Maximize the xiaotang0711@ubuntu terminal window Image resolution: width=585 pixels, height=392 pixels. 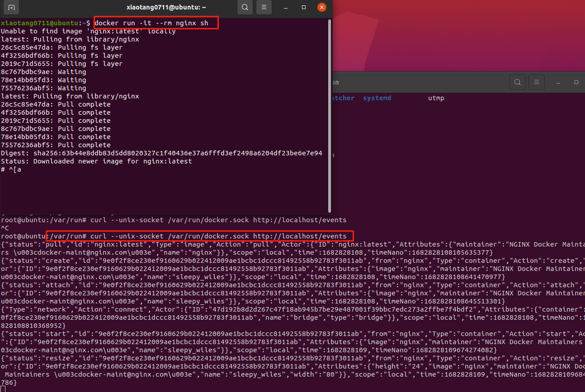click(x=304, y=7)
